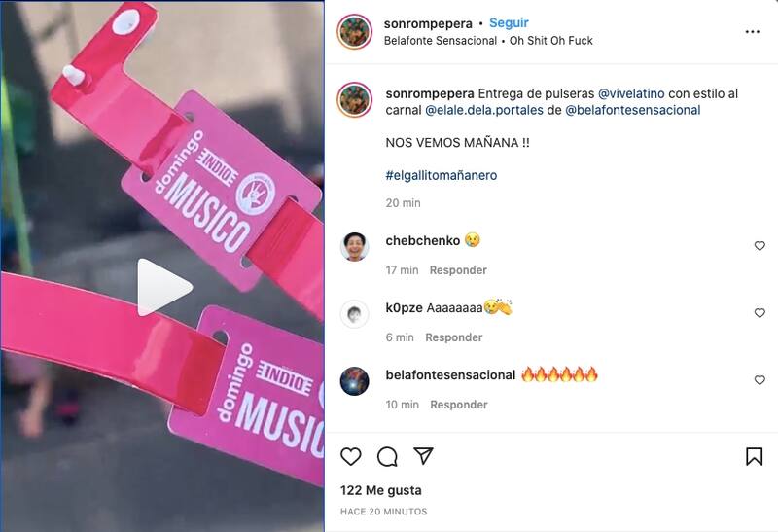Screen dimensions: 778x532
Task: Follow sonrompepera with the Seguir button
Action: [x=509, y=22]
